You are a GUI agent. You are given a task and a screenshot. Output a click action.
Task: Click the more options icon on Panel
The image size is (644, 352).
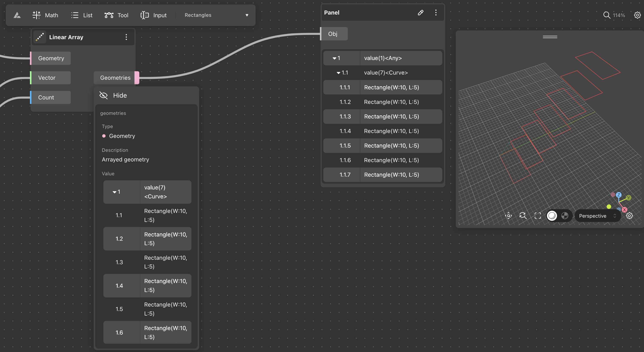pyautogui.click(x=436, y=13)
